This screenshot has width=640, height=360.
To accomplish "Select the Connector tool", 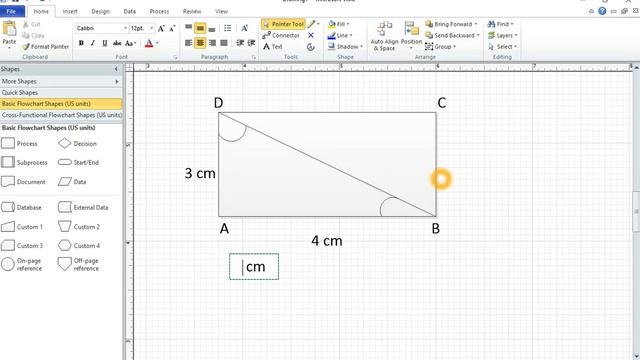I will [x=281, y=36].
